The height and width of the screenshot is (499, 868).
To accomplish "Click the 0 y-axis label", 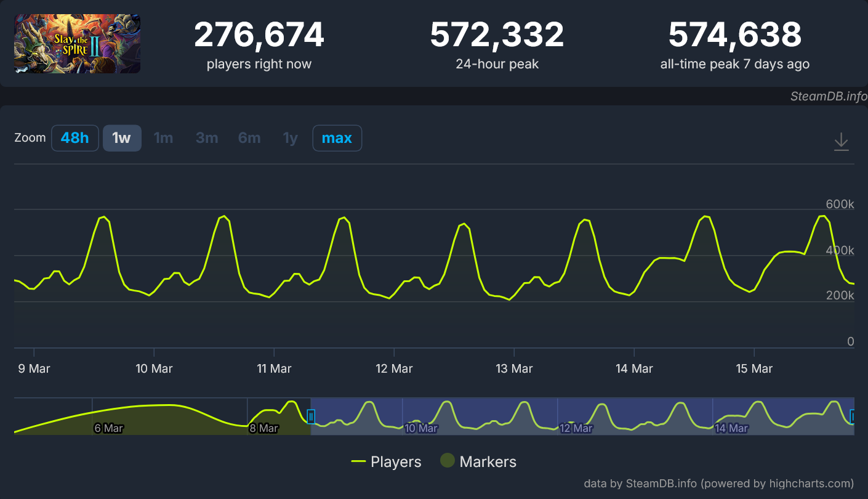I will 851,341.
